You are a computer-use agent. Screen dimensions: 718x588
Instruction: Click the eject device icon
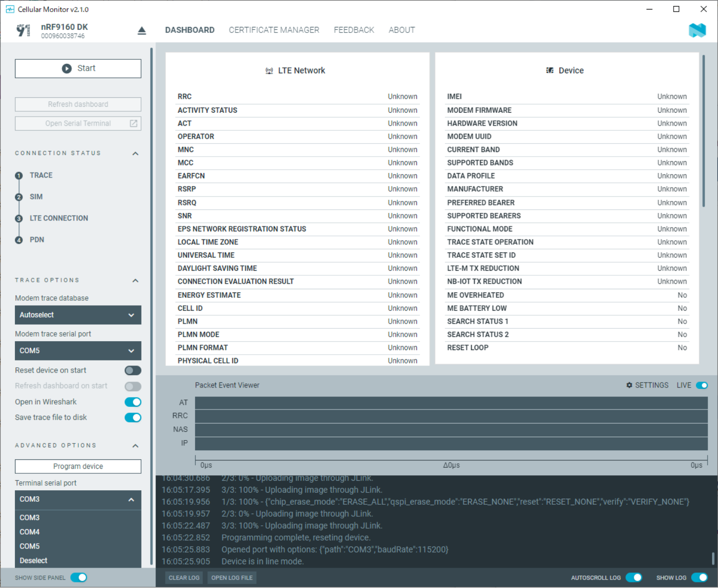point(142,31)
